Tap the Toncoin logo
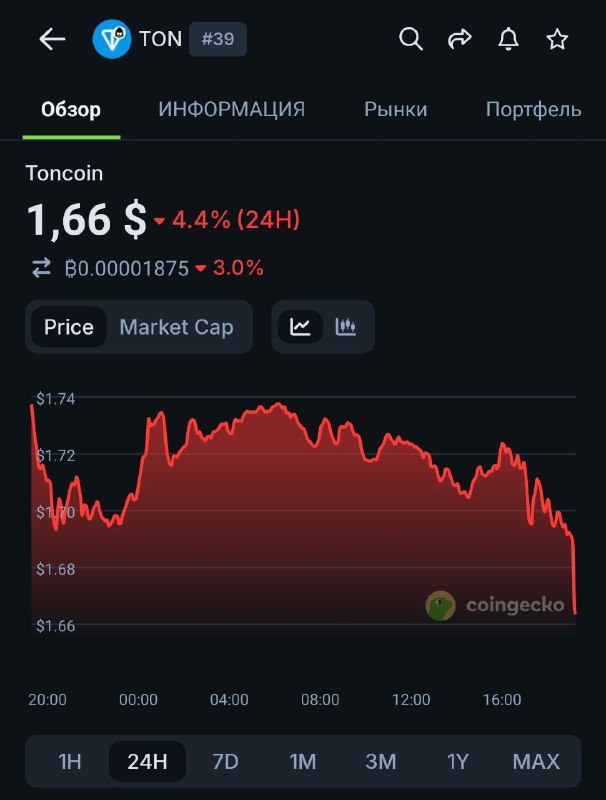This screenshot has height=800, width=606. [111, 39]
